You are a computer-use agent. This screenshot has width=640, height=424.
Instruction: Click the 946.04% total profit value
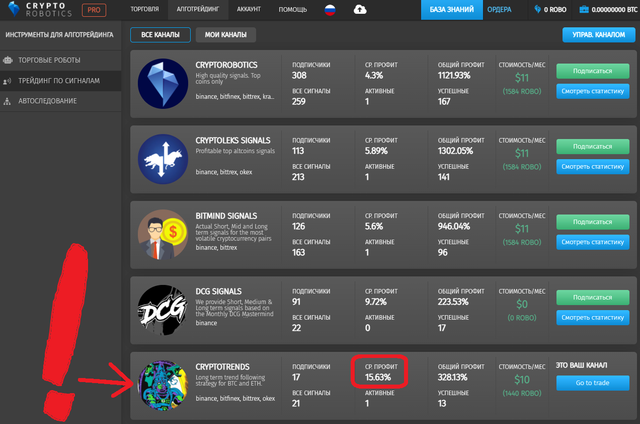(454, 227)
